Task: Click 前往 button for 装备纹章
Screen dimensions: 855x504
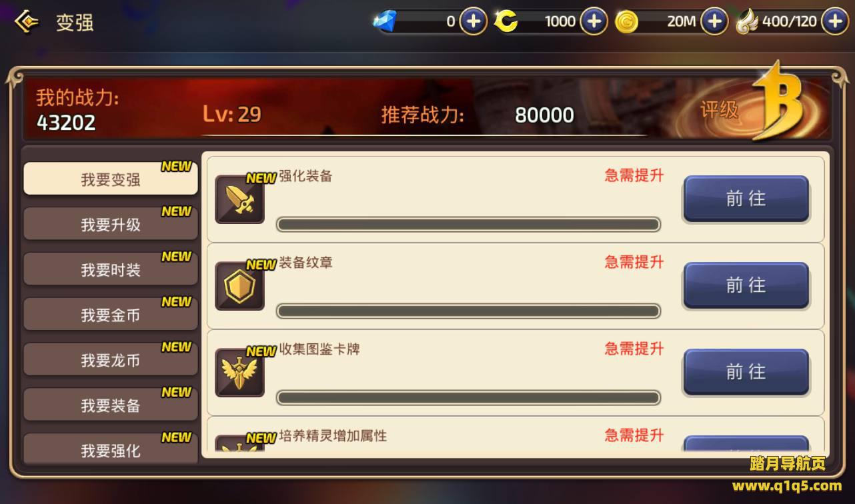Action: tap(746, 285)
